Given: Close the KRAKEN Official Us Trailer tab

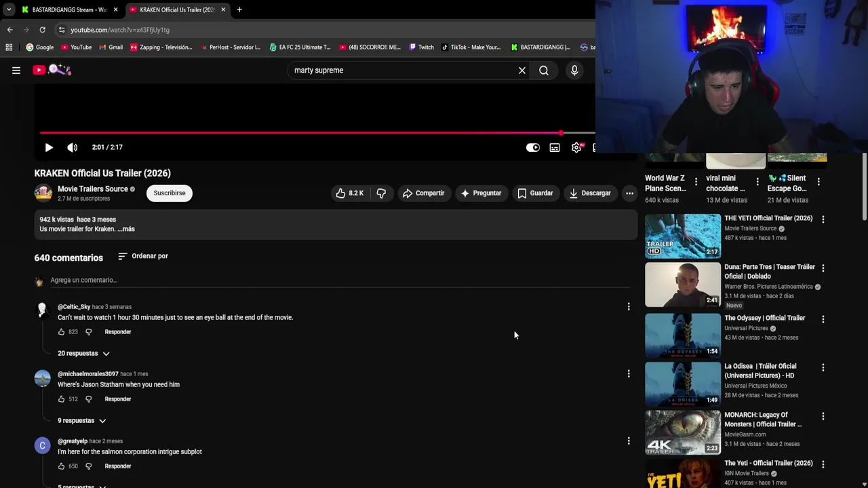Looking at the screenshot, I should coord(223,9).
